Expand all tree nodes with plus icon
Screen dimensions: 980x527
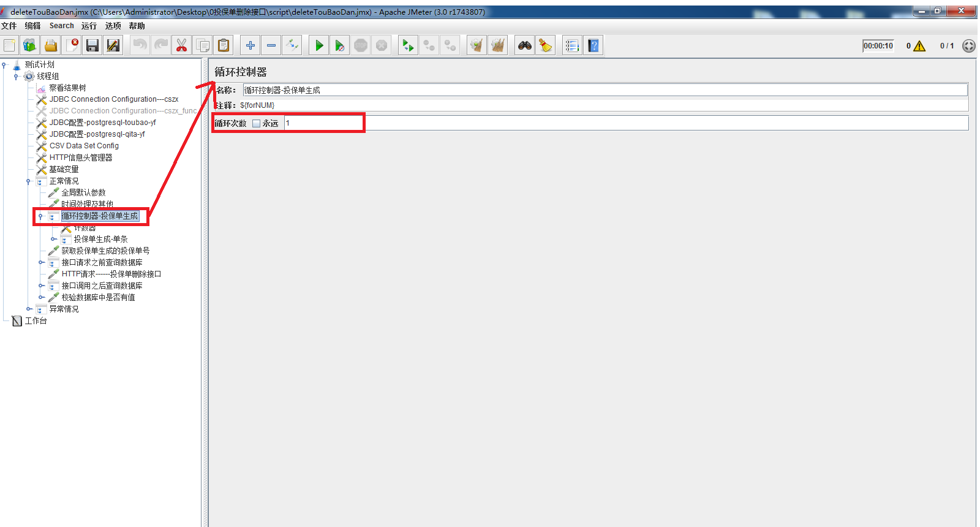(x=251, y=45)
